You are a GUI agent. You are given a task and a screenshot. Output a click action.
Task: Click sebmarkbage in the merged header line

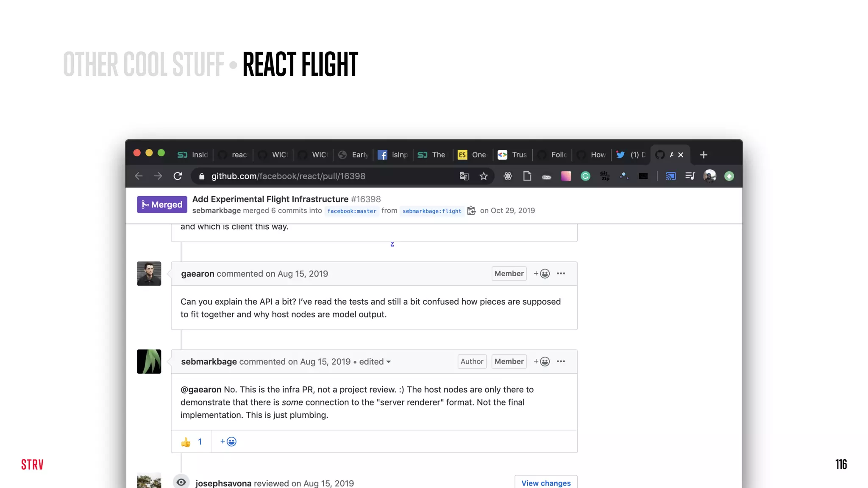[x=216, y=211]
